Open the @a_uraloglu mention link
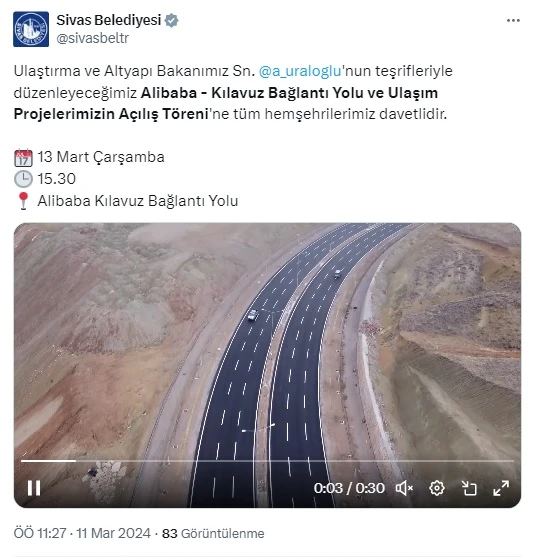Viewport: 533px width, 557px height. pos(300,71)
